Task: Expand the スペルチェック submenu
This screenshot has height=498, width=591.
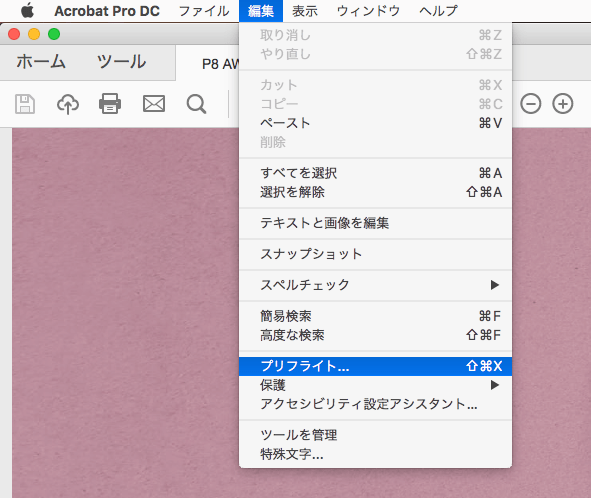Action: (375, 285)
